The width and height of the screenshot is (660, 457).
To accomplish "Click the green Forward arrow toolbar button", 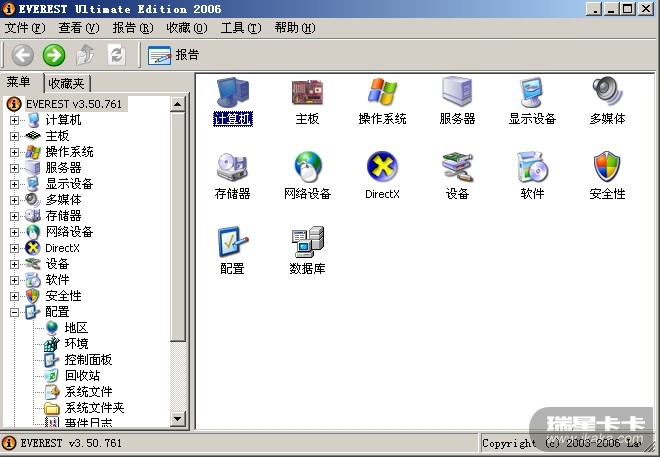I will coord(54,55).
